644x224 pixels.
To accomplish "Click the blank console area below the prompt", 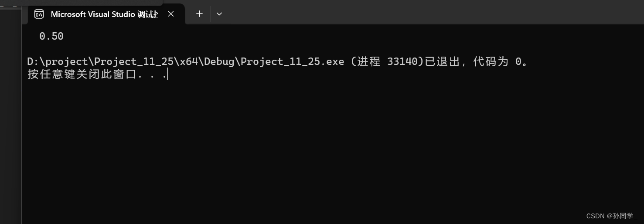I will [x=305, y=153].
